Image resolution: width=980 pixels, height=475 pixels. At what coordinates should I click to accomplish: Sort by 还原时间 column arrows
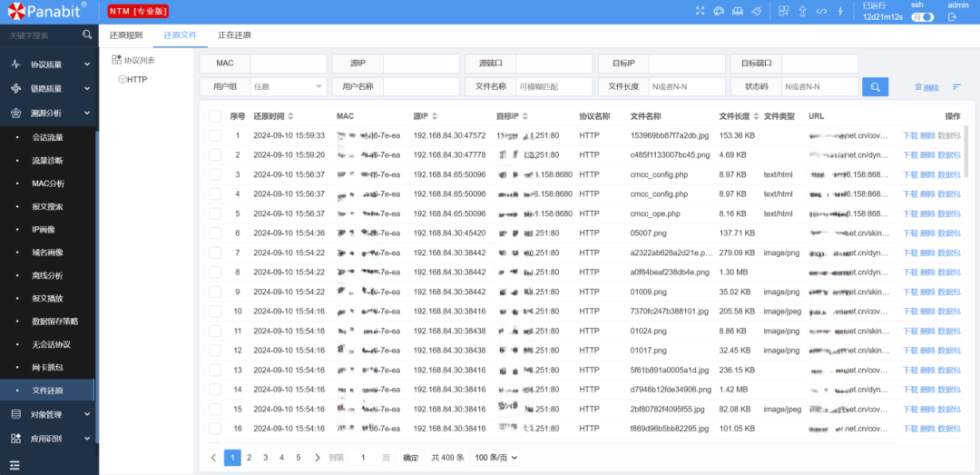tap(290, 116)
